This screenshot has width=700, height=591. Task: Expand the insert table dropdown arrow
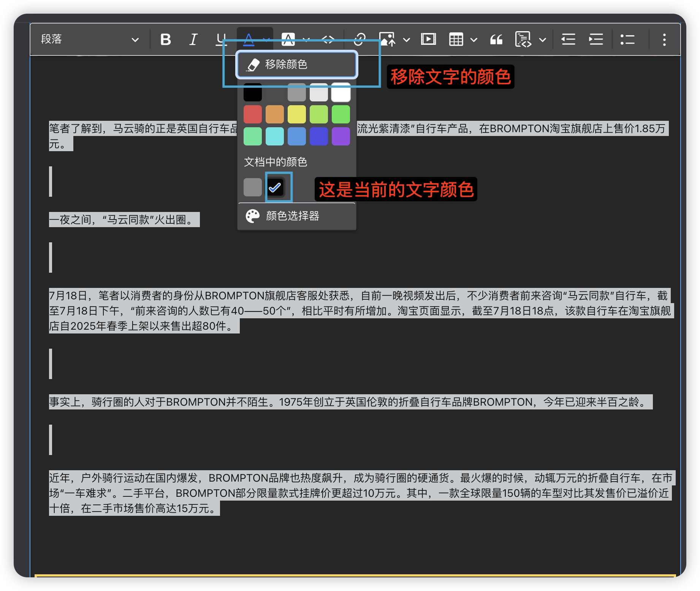[474, 40]
